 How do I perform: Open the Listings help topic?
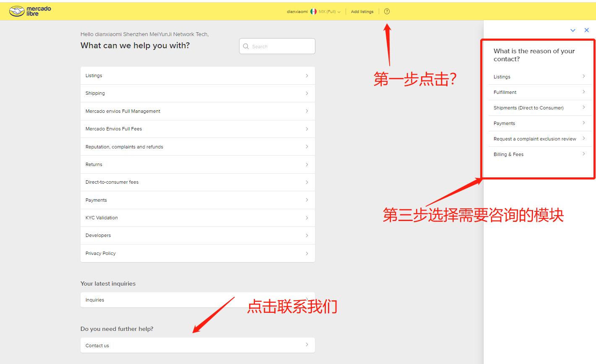(x=197, y=76)
